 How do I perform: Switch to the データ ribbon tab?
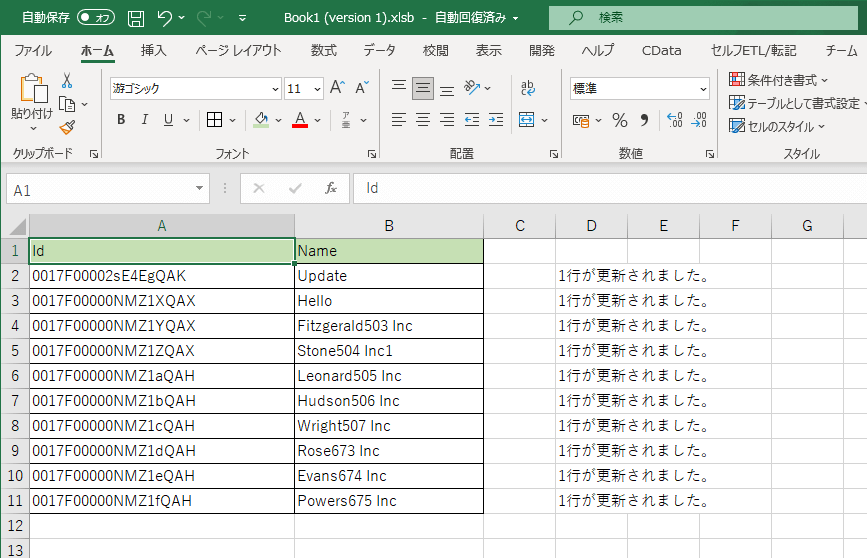[379, 50]
